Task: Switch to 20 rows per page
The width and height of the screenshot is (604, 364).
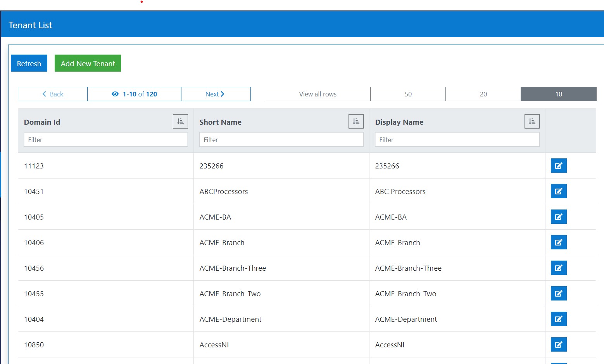Action: pos(483,94)
